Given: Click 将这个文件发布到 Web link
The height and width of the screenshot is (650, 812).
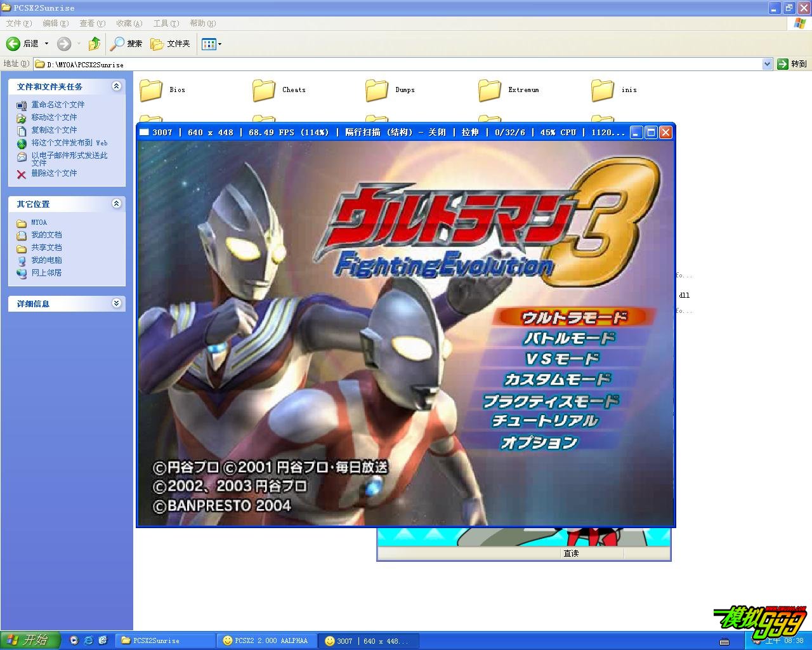Looking at the screenshot, I should 69,143.
